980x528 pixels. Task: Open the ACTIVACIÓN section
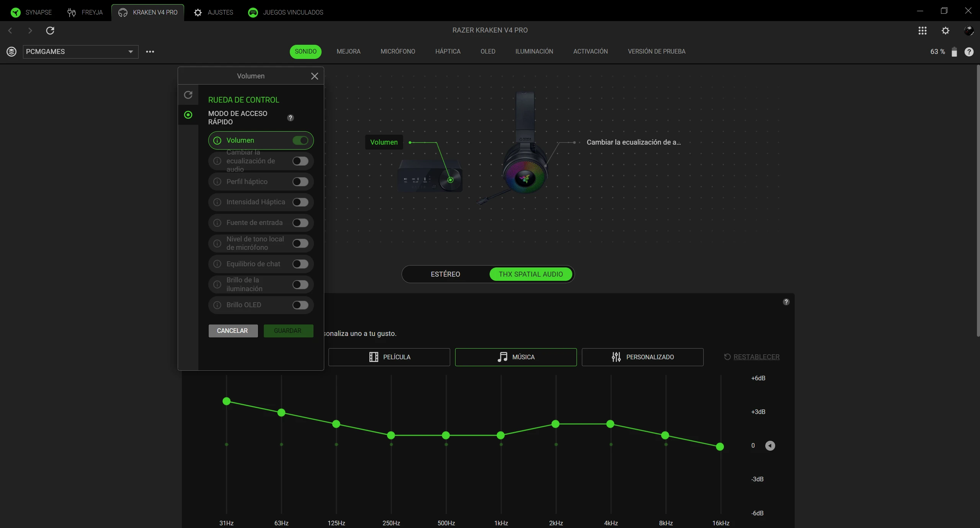591,51
